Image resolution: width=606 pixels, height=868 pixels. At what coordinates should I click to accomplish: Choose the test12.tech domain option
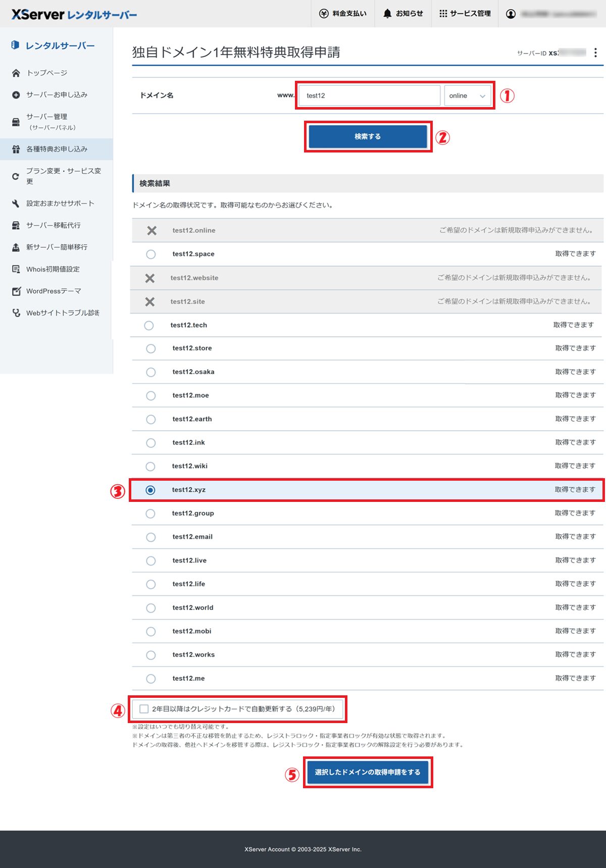tap(149, 326)
